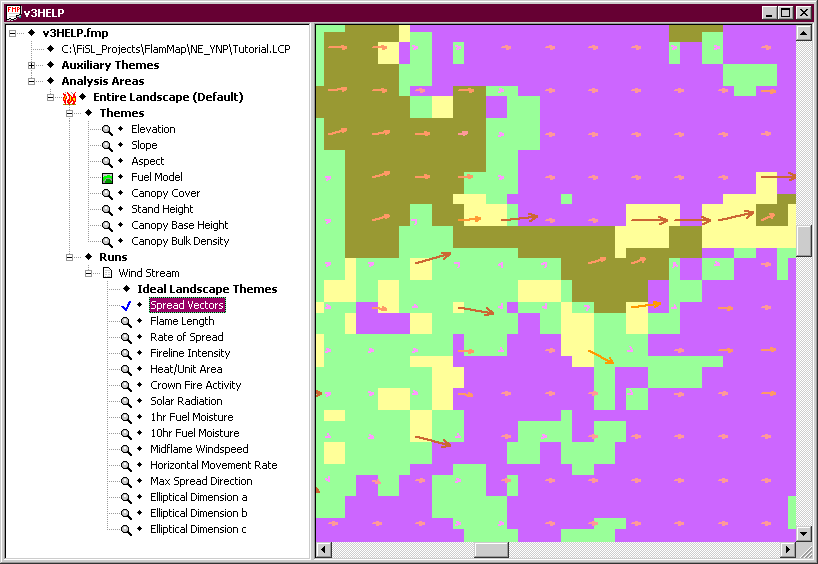
Task: Click the magnifier icon beside Heat/Unit Area
Action: point(126,370)
